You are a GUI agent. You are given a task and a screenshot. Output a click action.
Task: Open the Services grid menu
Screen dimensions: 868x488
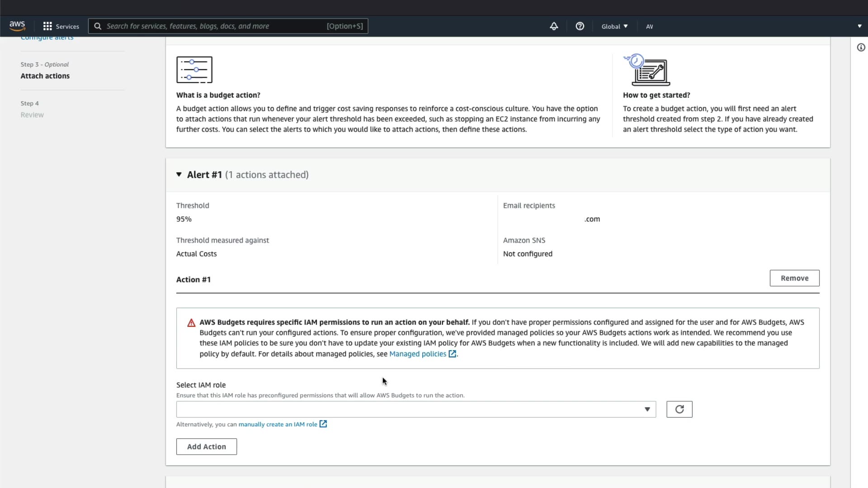point(61,26)
